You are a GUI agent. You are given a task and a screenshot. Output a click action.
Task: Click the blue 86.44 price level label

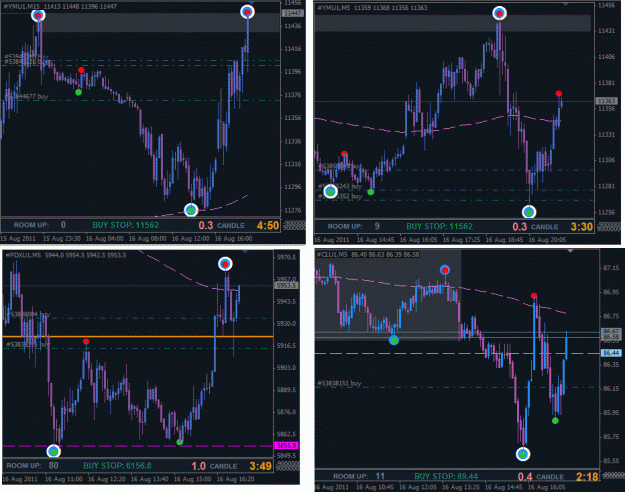click(x=611, y=353)
